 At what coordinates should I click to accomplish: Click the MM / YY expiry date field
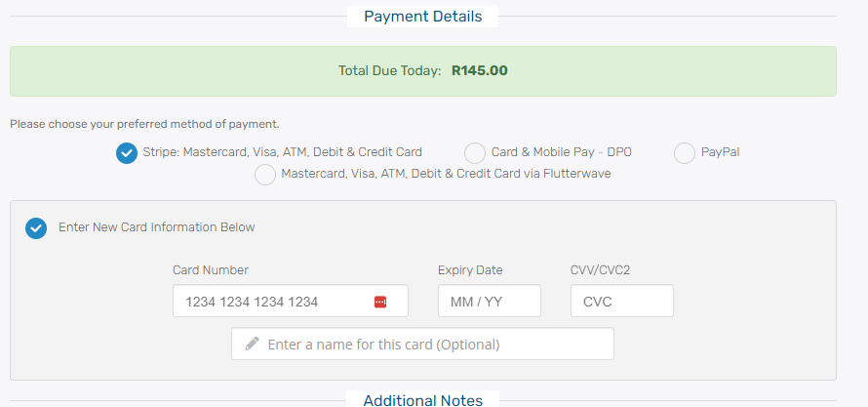[489, 302]
